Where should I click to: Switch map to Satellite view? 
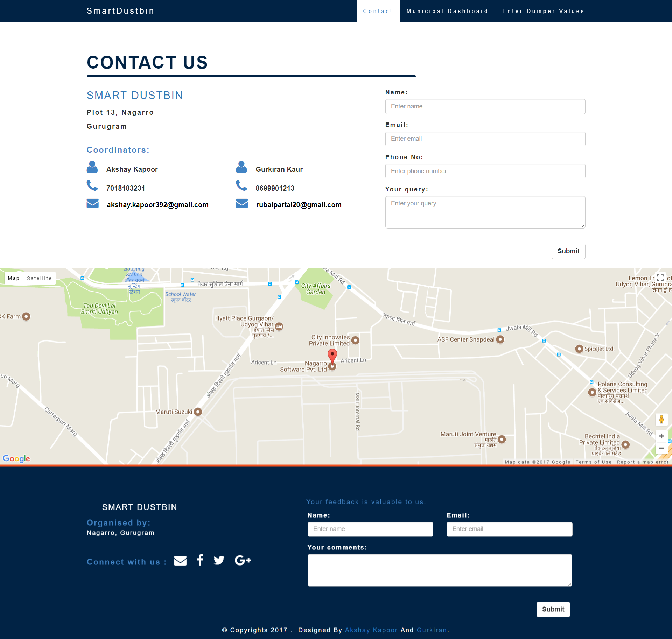pyautogui.click(x=39, y=278)
